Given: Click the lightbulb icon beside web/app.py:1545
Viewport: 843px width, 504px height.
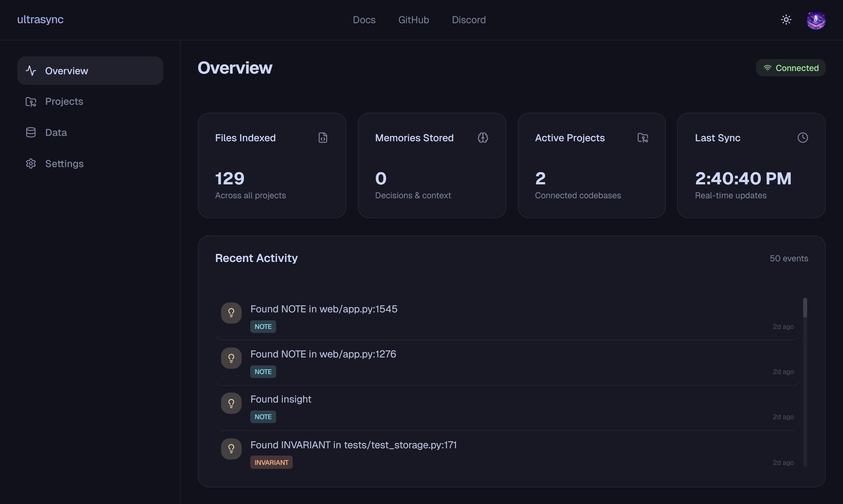Looking at the screenshot, I should (x=231, y=313).
